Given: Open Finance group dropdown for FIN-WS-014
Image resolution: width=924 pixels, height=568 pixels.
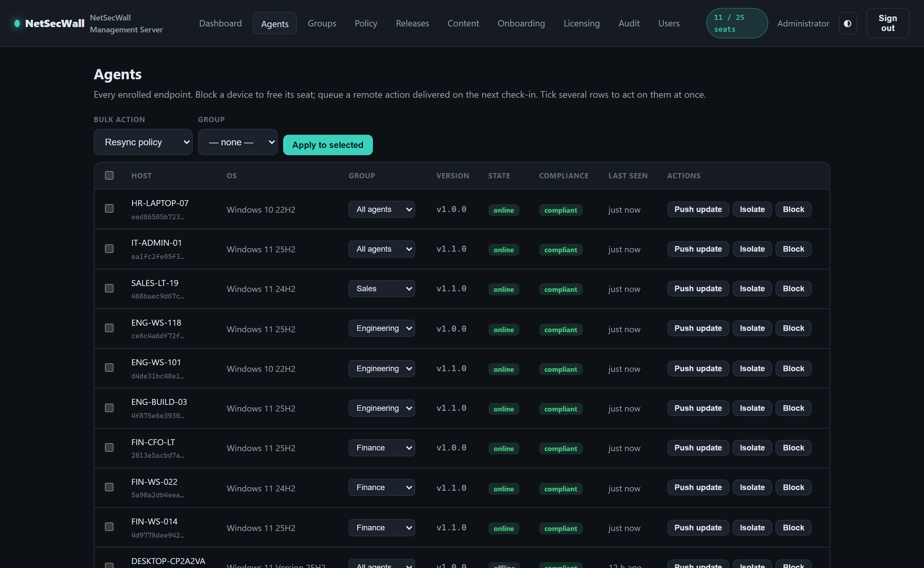Looking at the screenshot, I should [381, 527].
